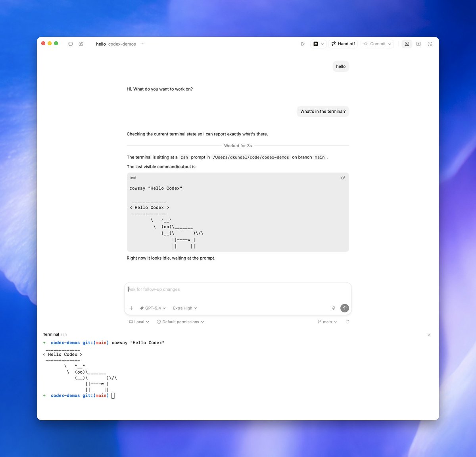Open the Default permissions dropdown

pos(180,322)
